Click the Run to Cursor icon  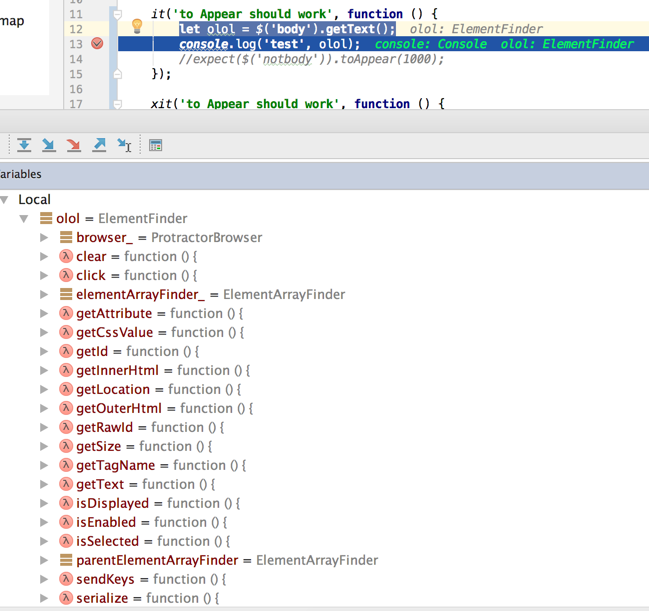(124, 145)
